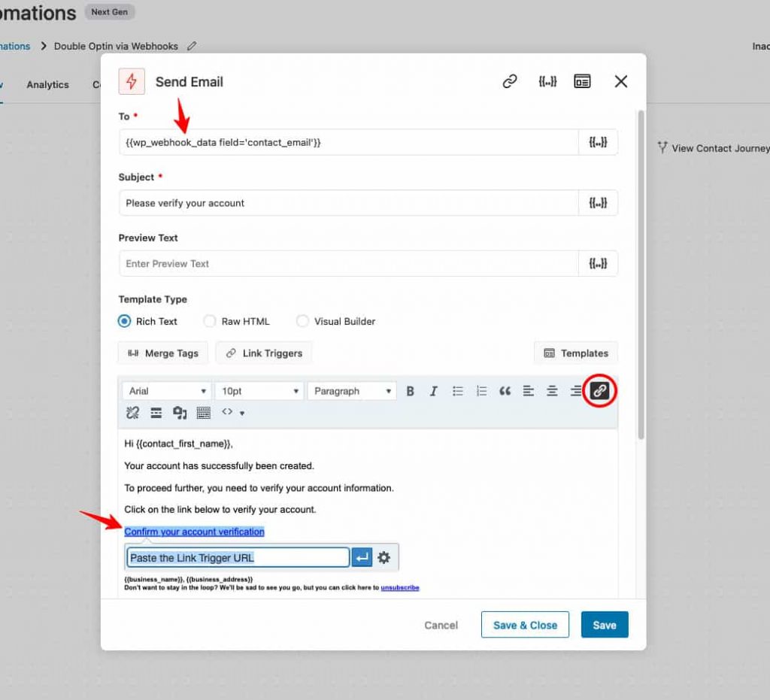Apply the link with blue enter button
The width and height of the screenshot is (770, 700).
click(x=362, y=558)
